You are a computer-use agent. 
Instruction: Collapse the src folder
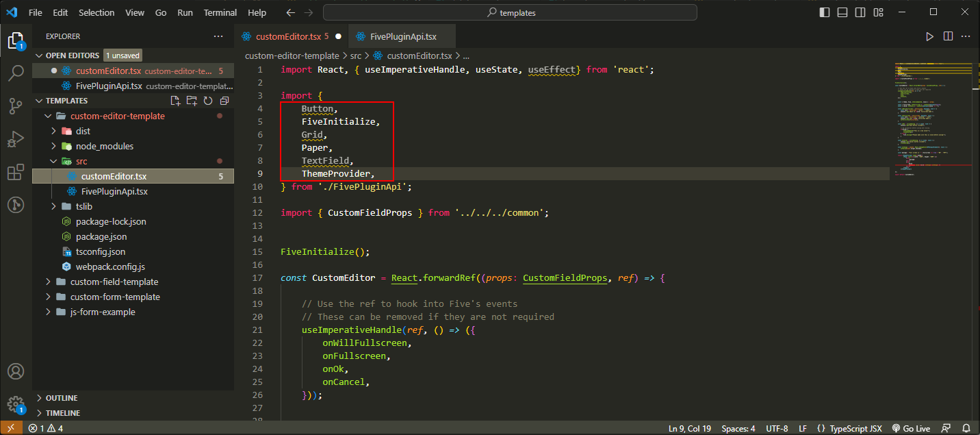(x=53, y=160)
